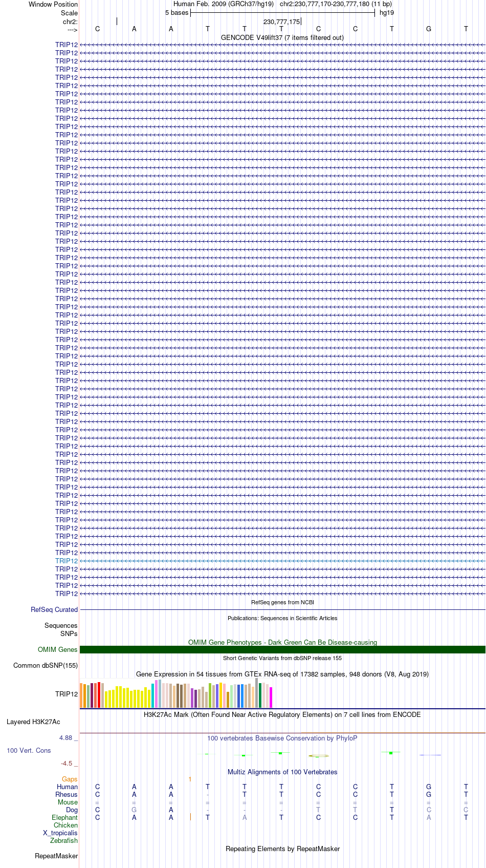Click the Dog alignment row label
The image size is (486, 868).
point(72,810)
